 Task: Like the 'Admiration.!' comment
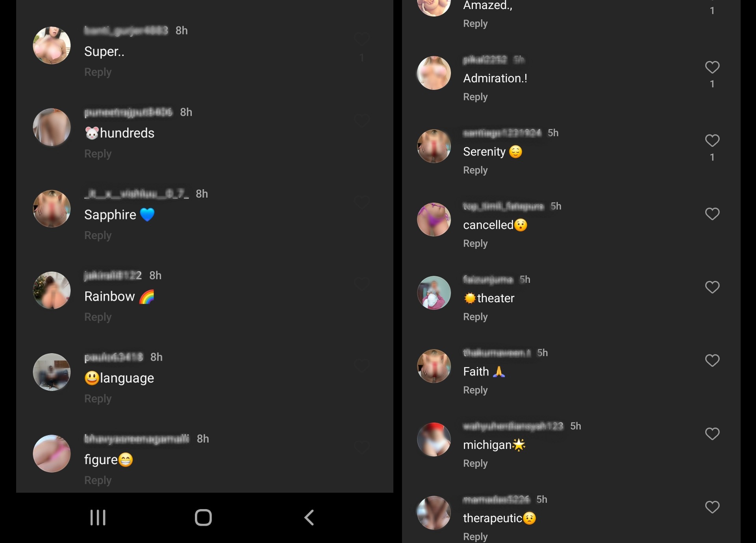coord(712,66)
